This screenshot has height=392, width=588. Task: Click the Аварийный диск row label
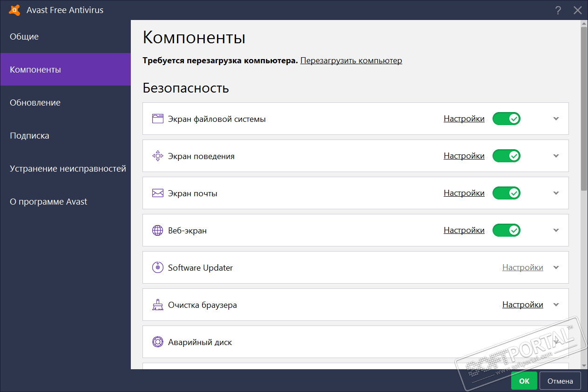[200, 342]
